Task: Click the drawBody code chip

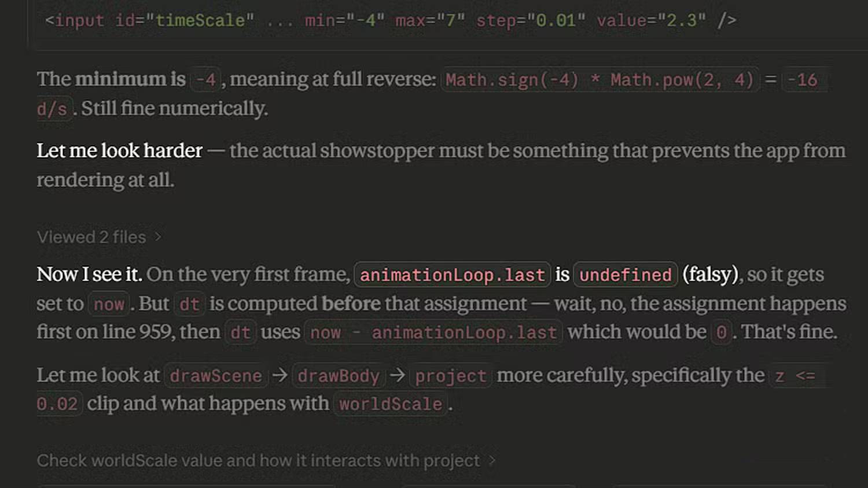Action: click(339, 376)
